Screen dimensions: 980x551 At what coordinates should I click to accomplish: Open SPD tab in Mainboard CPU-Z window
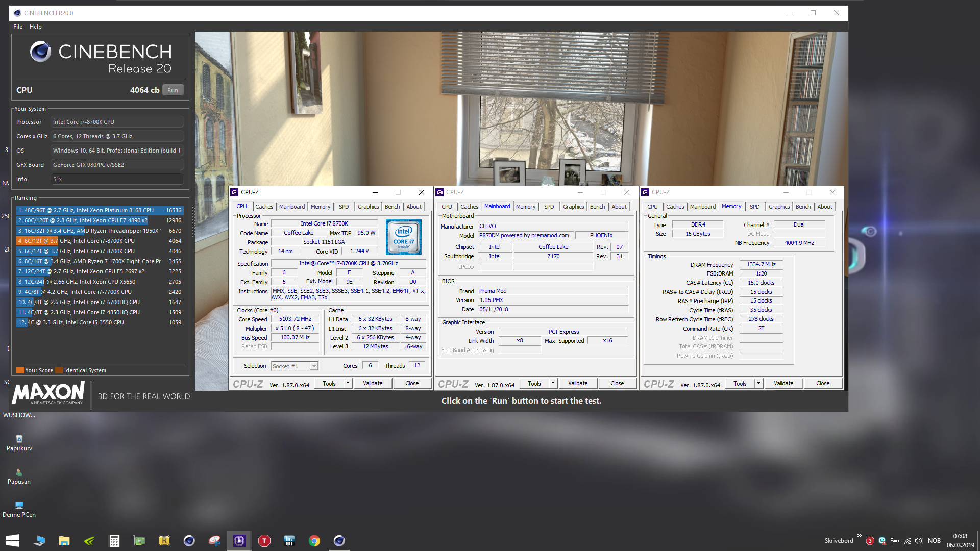click(549, 207)
